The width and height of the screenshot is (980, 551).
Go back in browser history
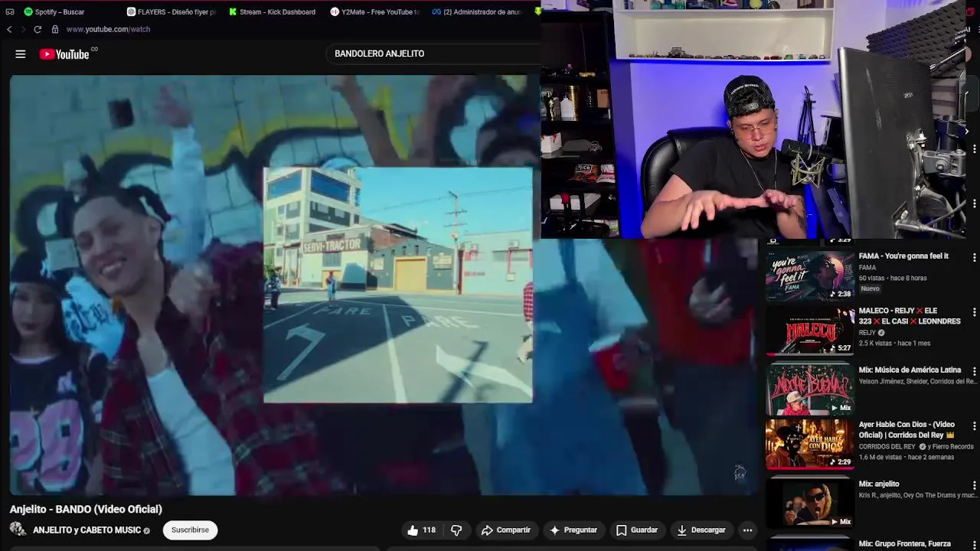point(9,29)
